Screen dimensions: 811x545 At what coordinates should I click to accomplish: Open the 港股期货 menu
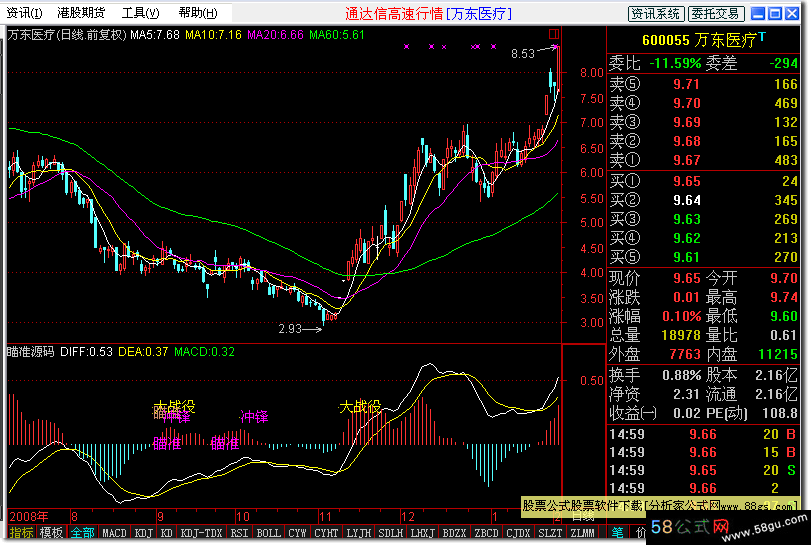pos(81,13)
